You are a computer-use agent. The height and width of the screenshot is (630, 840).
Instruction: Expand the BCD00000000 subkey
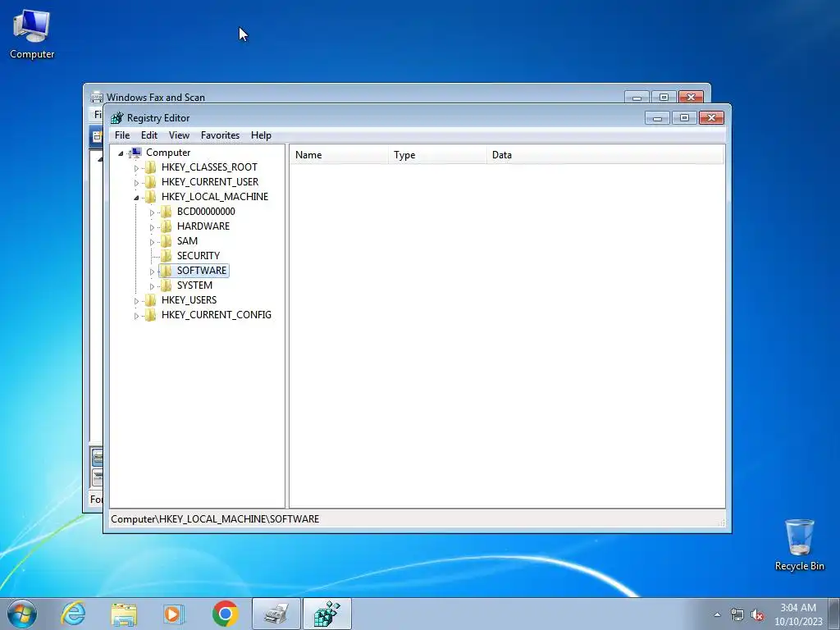[x=152, y=212]
